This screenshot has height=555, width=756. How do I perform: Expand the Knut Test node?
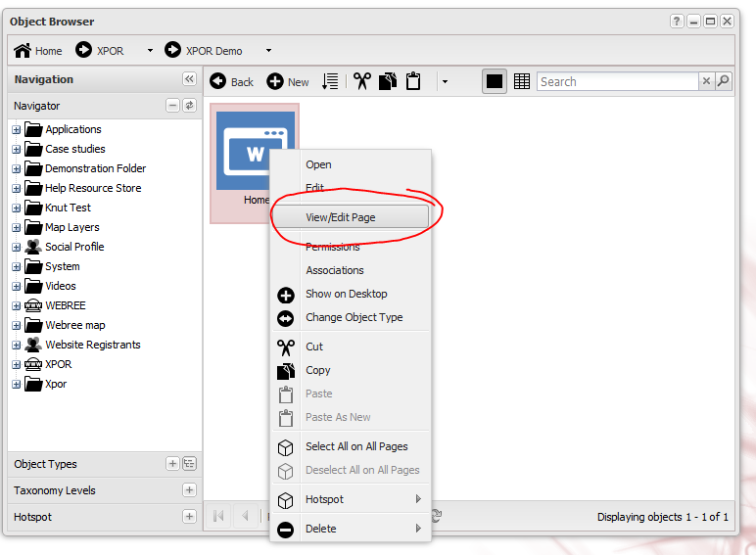point(17,208)
